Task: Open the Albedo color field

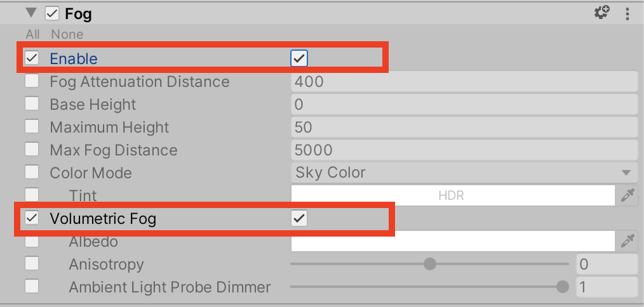Action: coord(452,241)
